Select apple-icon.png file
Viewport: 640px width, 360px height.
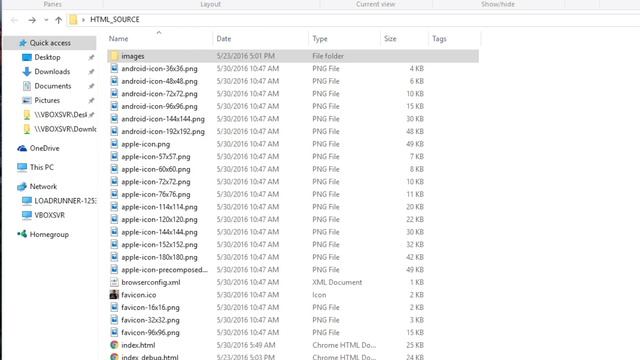(146, 144)
